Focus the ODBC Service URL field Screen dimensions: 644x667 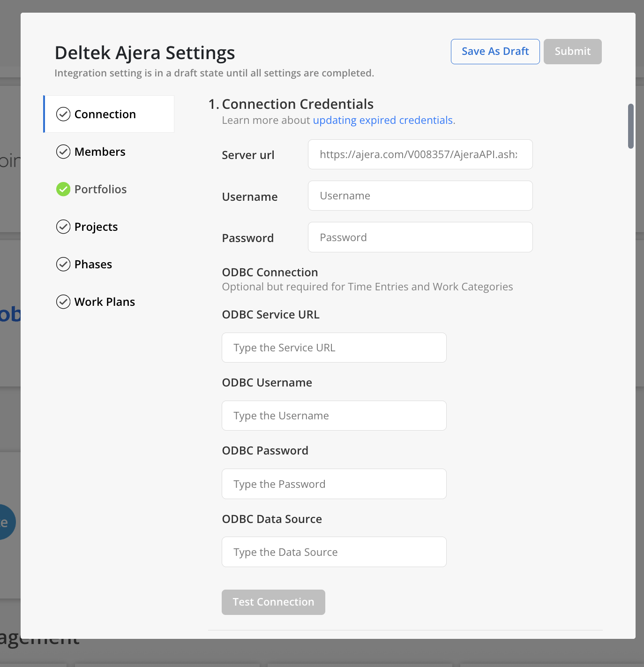click(334, 348)
